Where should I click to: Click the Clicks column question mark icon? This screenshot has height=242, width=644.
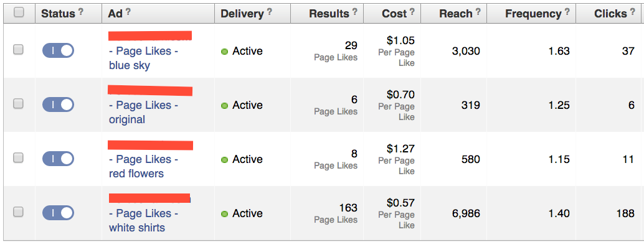[633, 12]
